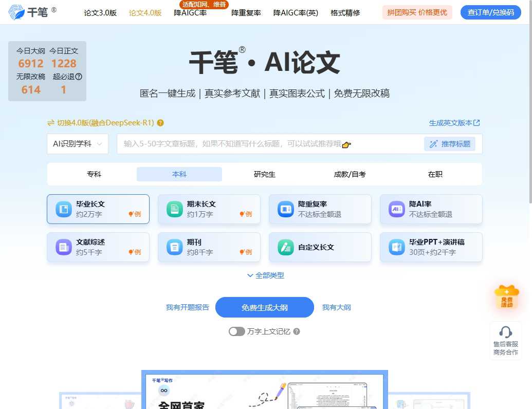Open the 自定义长文 pen icon
Screen dimensions: 532x409
(x=285, y=247)
